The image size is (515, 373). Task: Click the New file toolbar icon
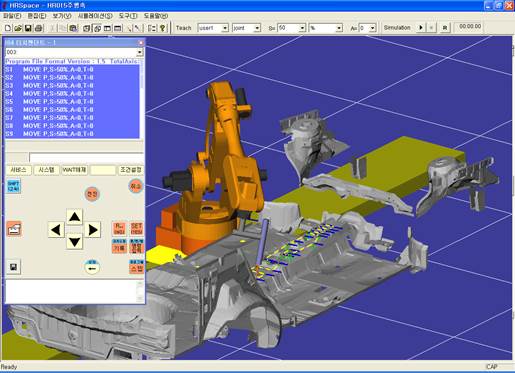point(8,28)
